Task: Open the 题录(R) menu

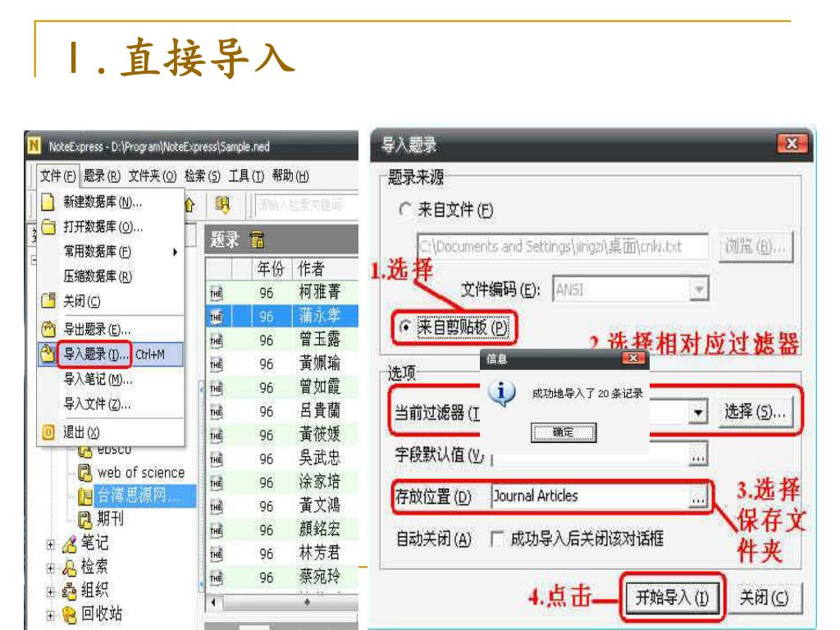Action: click(102, 176)
